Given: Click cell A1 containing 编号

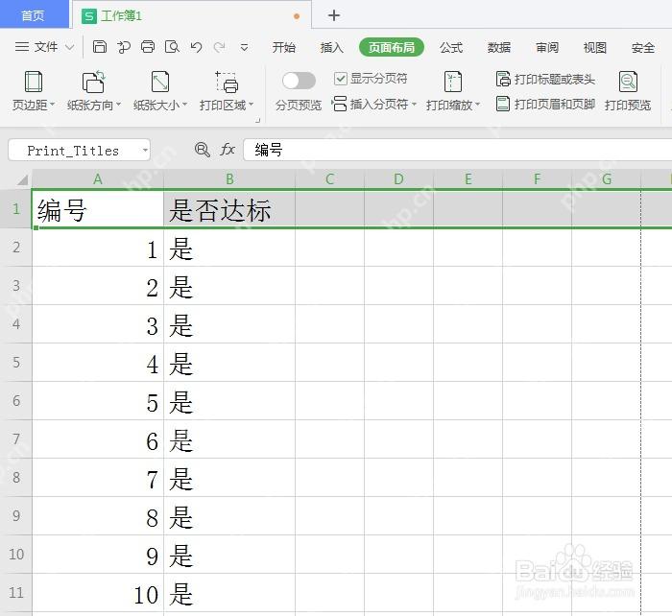Looking at the screenshot, I should [x=98, y=209].
